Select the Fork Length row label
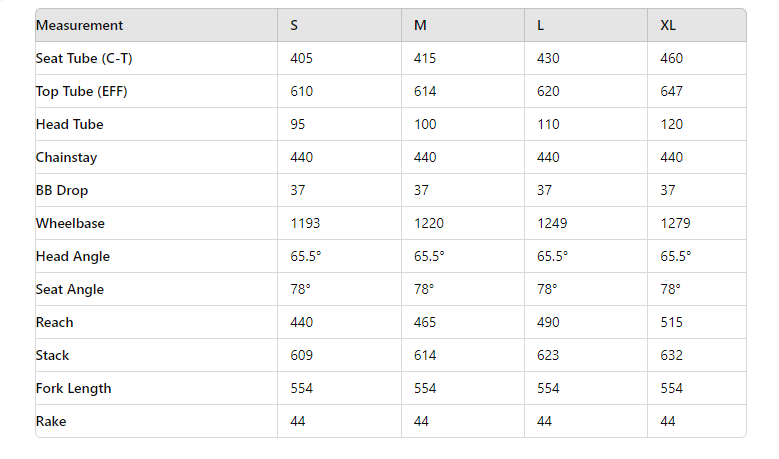 pos(74,389)
